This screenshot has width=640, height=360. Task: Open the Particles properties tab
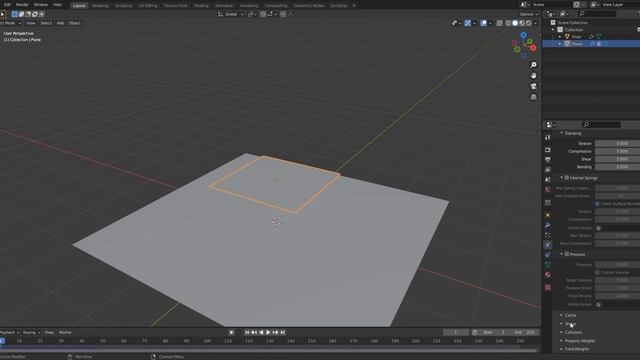(x=548, y=235)
